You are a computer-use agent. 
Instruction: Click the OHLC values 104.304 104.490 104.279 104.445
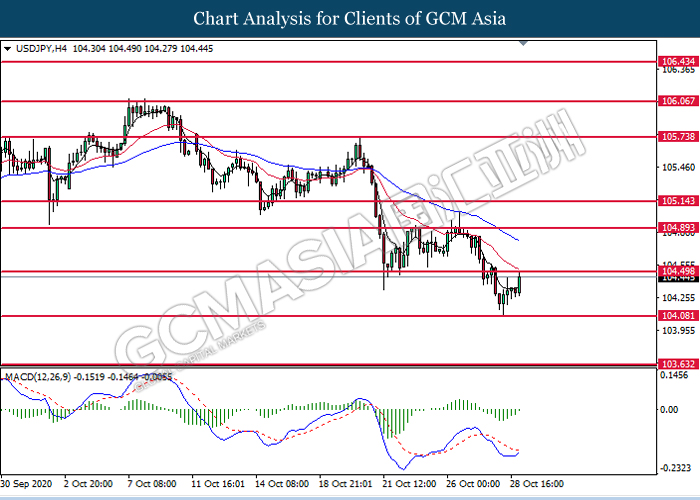point(143,49)
